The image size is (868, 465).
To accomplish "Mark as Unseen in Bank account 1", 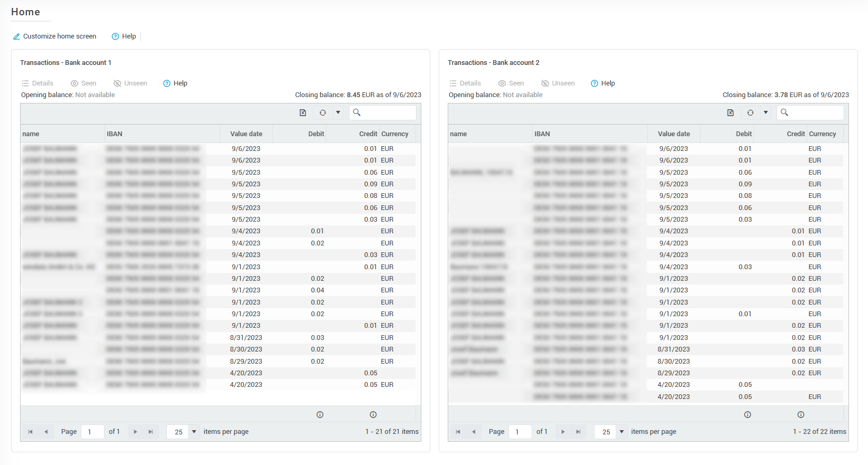I will (x=130, y=83).
